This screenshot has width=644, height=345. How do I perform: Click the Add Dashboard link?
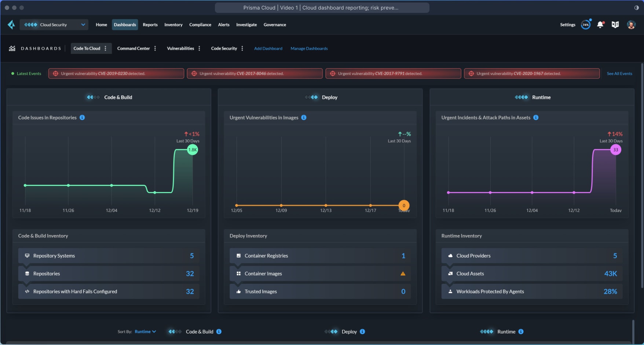pyautogui.click(x=268, y=48)
